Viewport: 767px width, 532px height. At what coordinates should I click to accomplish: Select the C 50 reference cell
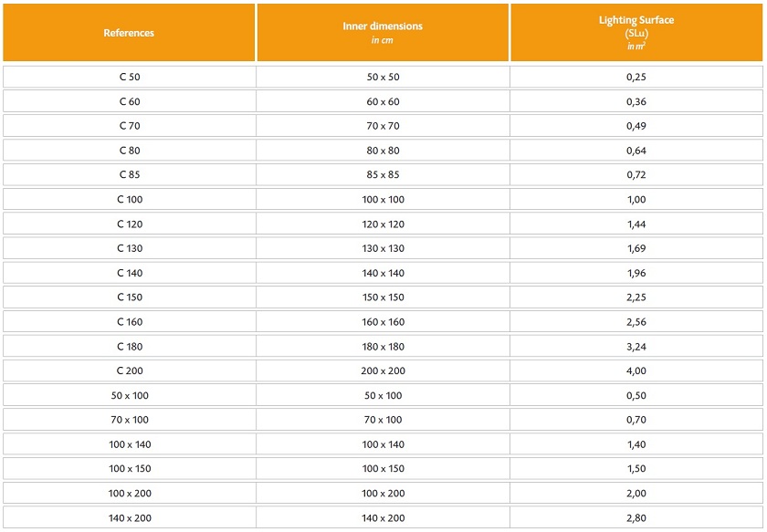129,77
